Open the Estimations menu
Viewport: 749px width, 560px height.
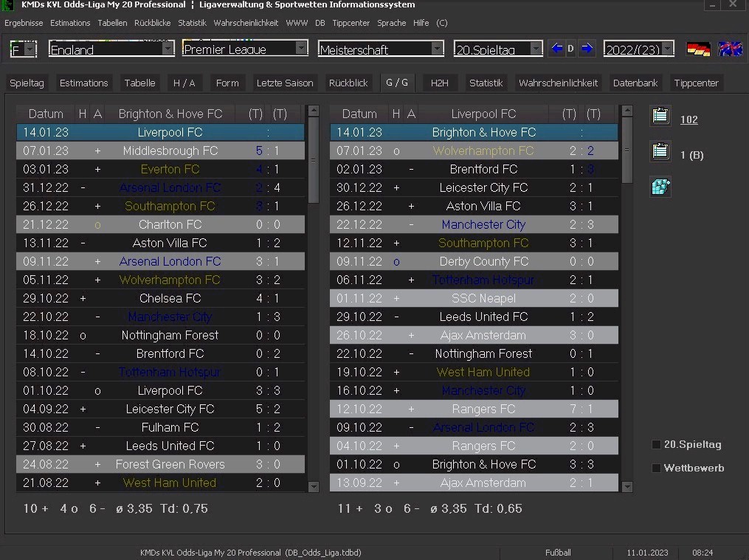click(70, 23)
